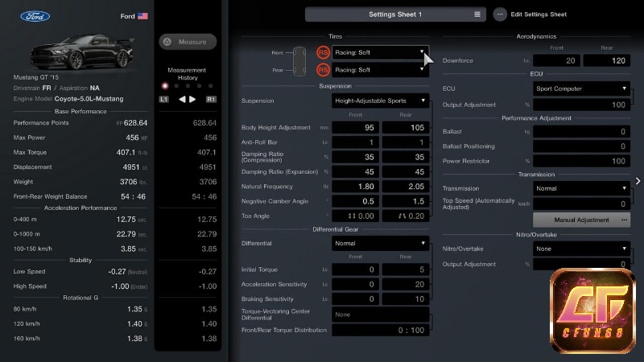The height and width of the screenshot is (362, 644).
Task: Open the front tires Racing: Soft dropdown
Action: point(380,52)
